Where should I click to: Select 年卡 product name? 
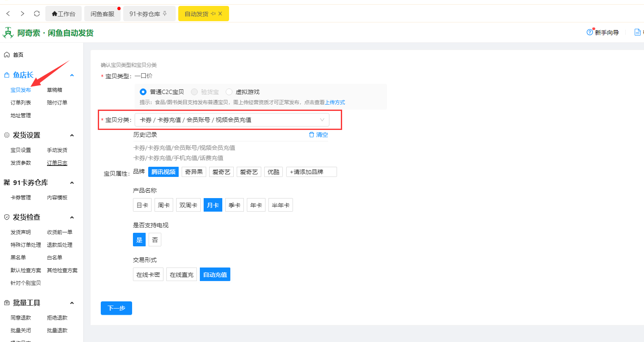click(256, 205)
